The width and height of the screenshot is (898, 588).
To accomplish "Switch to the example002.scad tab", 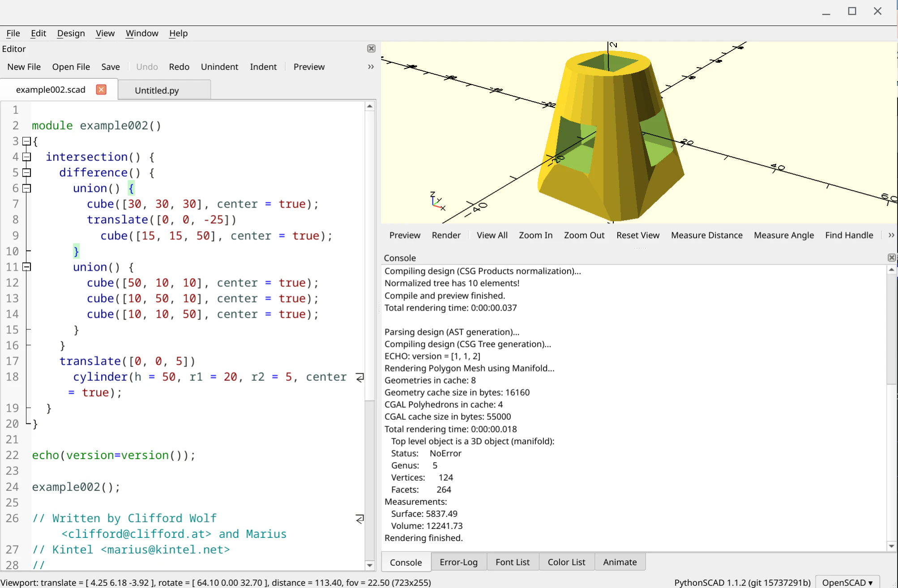I will (x=51, y=89).
